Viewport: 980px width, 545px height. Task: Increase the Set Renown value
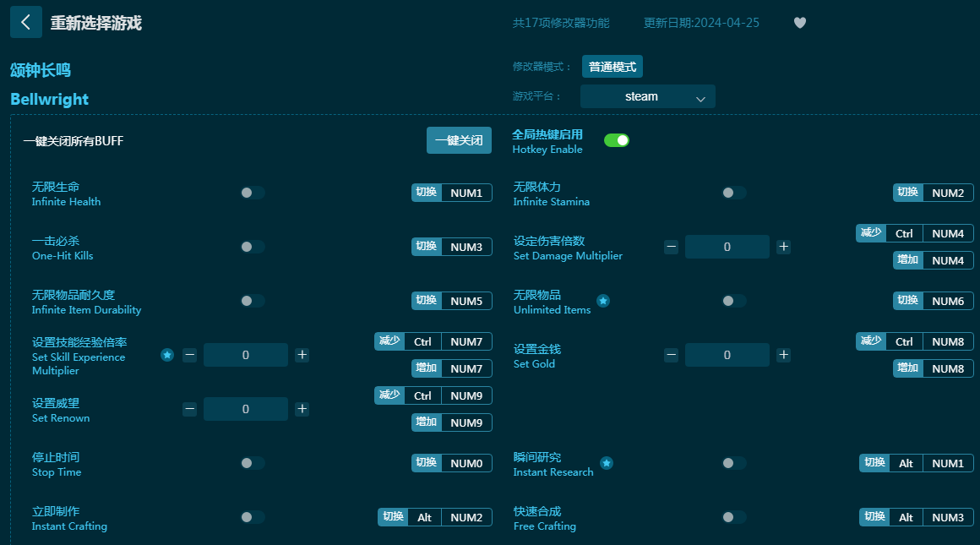[x=302, y=409]
